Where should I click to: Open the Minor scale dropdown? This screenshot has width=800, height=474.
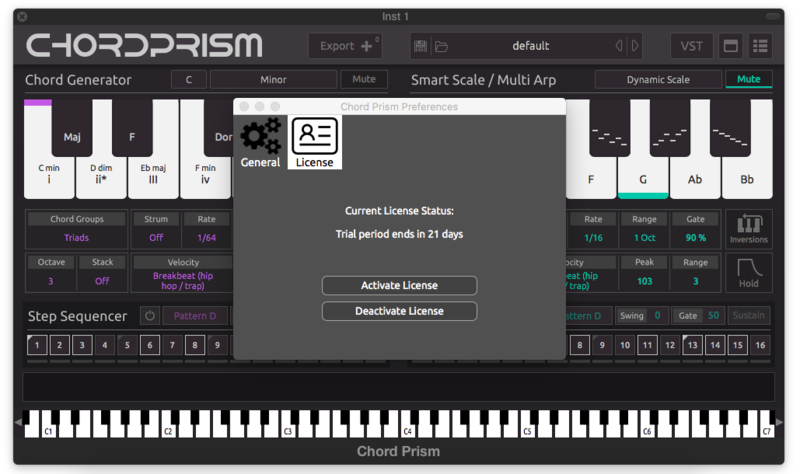point(273,80)
